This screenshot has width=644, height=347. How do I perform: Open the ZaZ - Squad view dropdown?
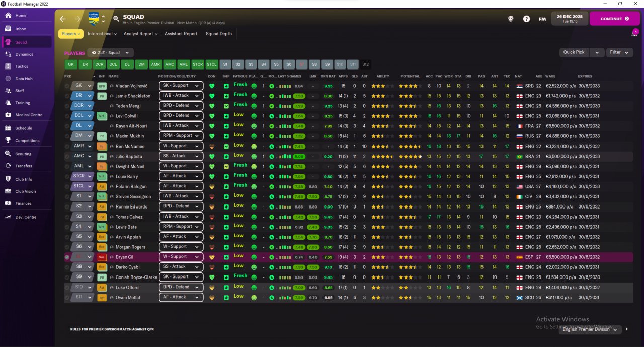pyautogui.click(x=110, y=52)
